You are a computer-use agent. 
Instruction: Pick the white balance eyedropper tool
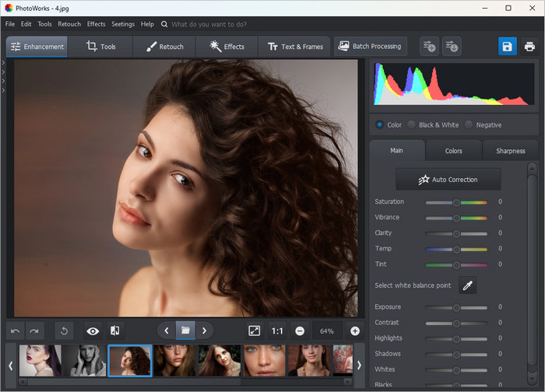[x=468, y=285]
